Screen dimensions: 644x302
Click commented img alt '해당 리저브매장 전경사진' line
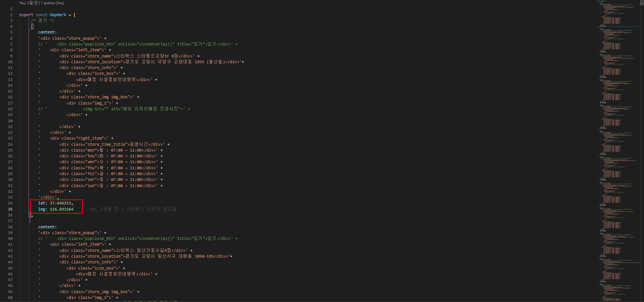tap(114, 109)
